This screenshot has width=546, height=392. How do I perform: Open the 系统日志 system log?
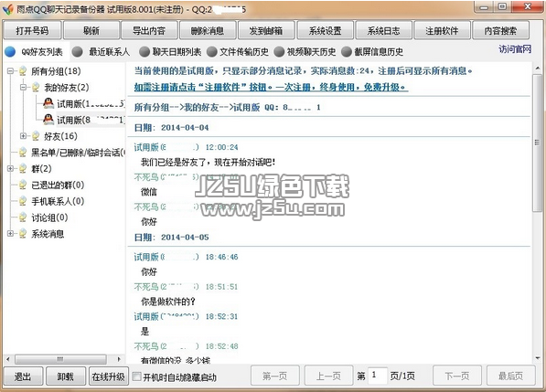tap(383, 30)
